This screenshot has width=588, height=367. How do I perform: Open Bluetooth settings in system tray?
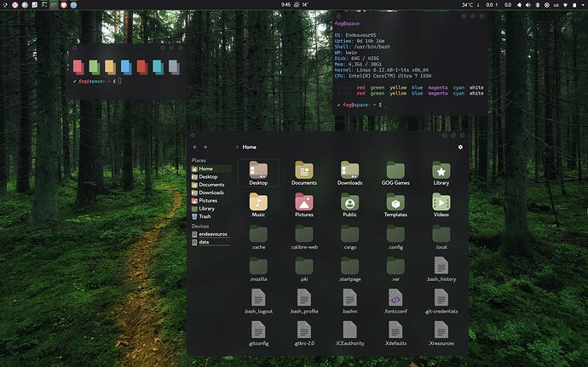click(538, 5)
